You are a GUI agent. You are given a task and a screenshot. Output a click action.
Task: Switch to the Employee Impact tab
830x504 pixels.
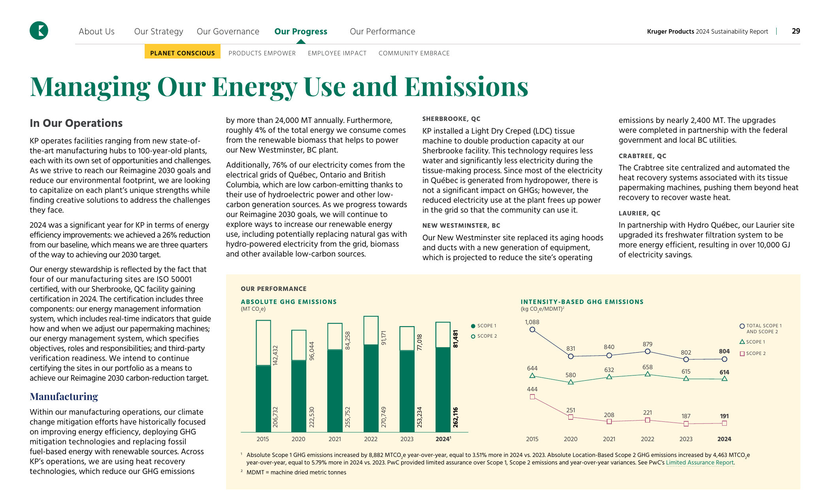337,53
